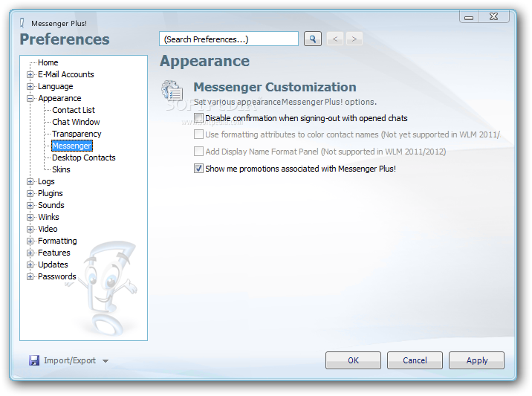Select the Language label in tree
The width and height of the screenshot is (532, 396).
pyautogui.click(x=55, y=86)
